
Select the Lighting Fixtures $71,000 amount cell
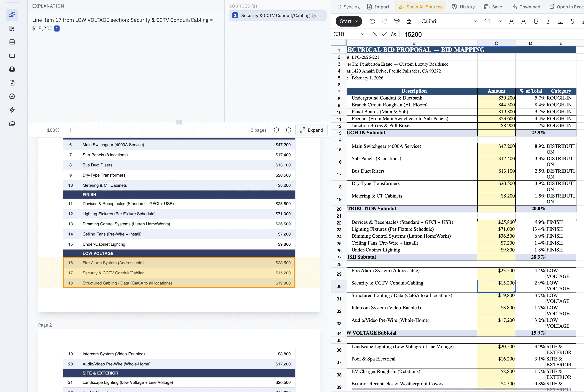[x=496, y=229]
